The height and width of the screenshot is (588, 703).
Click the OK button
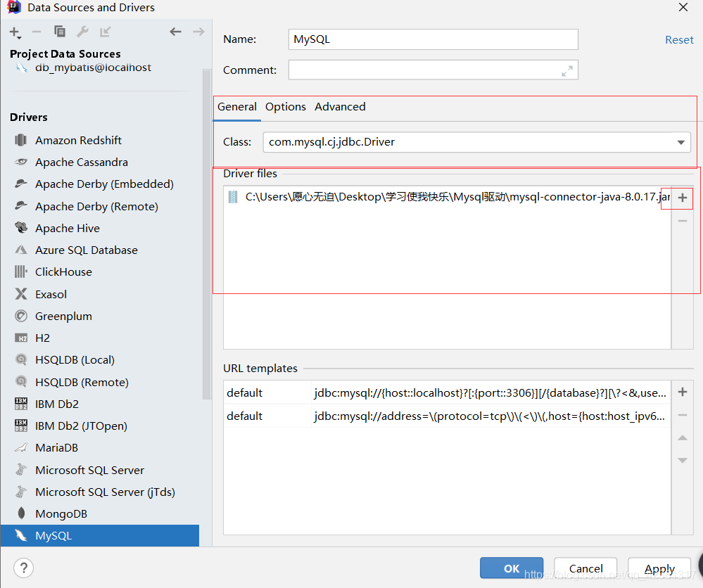click(512, 568)
